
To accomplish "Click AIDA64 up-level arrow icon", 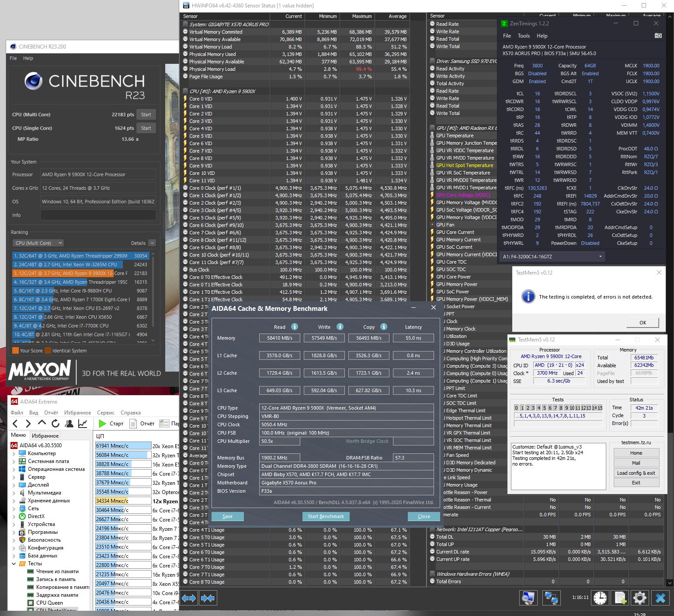I will [x=42, y=423].
